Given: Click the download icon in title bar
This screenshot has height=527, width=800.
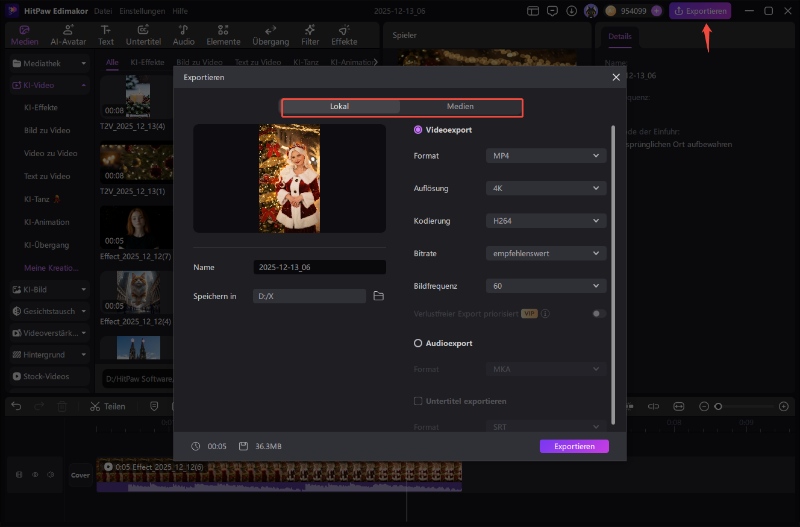Looking at the screenshot, I should [x=571, y=11].
